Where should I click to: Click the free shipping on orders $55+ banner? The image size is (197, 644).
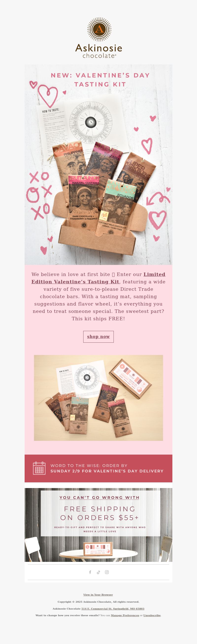(98, 525)
